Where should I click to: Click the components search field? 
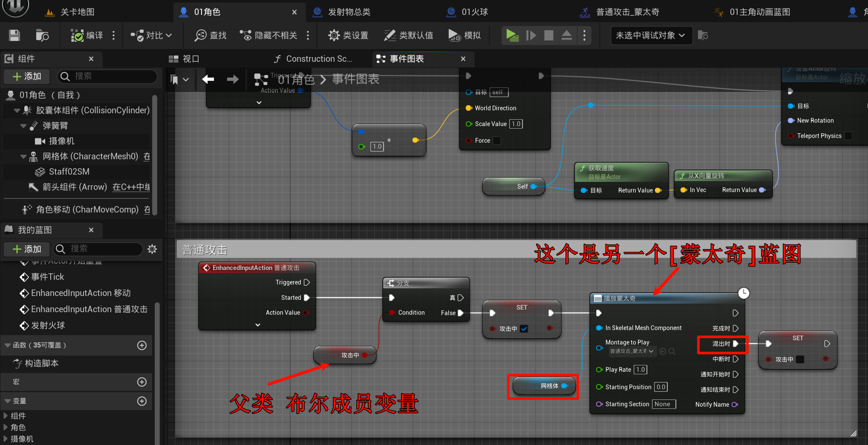click(107, 76)
